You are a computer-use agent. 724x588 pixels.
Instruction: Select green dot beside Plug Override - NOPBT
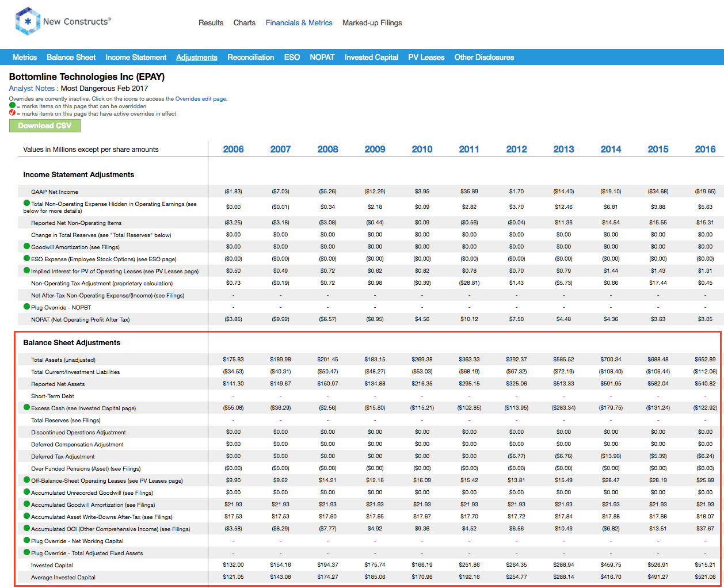(27, 307)
